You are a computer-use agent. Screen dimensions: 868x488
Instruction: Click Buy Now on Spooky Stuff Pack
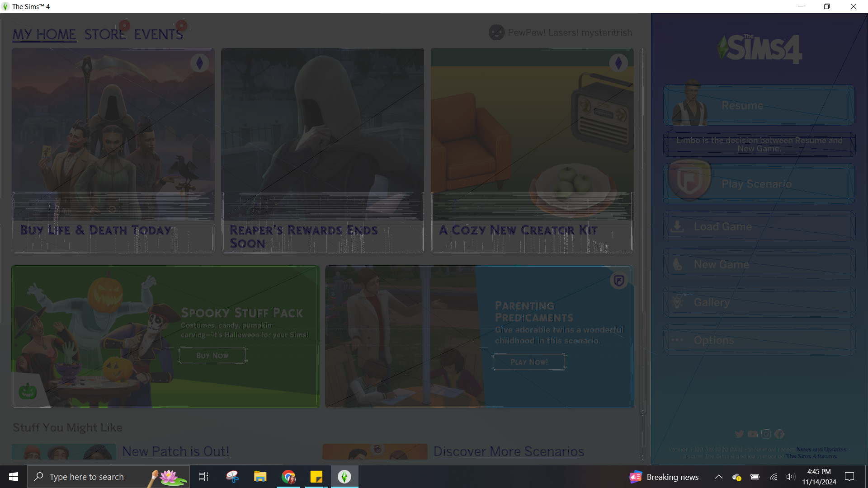tap(212, 356)
